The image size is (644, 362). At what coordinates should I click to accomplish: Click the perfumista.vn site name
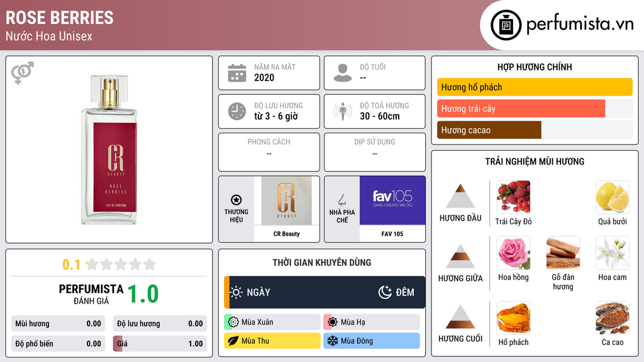tap(580, 25)
